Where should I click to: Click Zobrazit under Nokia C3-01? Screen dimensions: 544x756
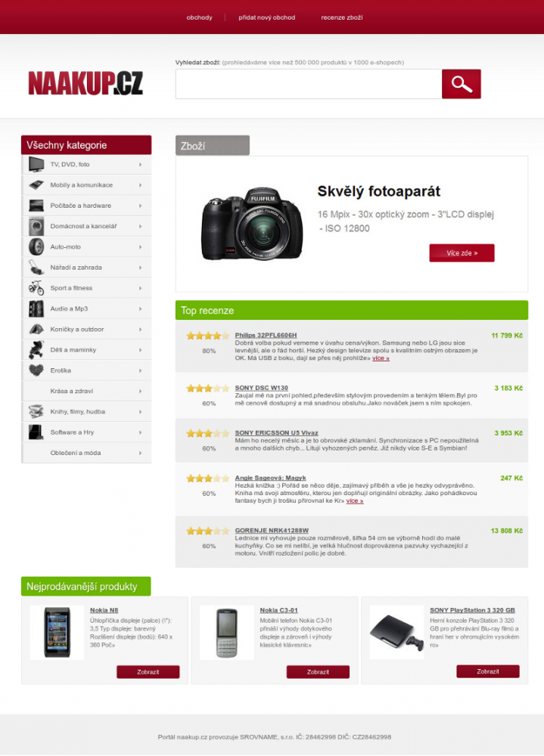[318, 672]
